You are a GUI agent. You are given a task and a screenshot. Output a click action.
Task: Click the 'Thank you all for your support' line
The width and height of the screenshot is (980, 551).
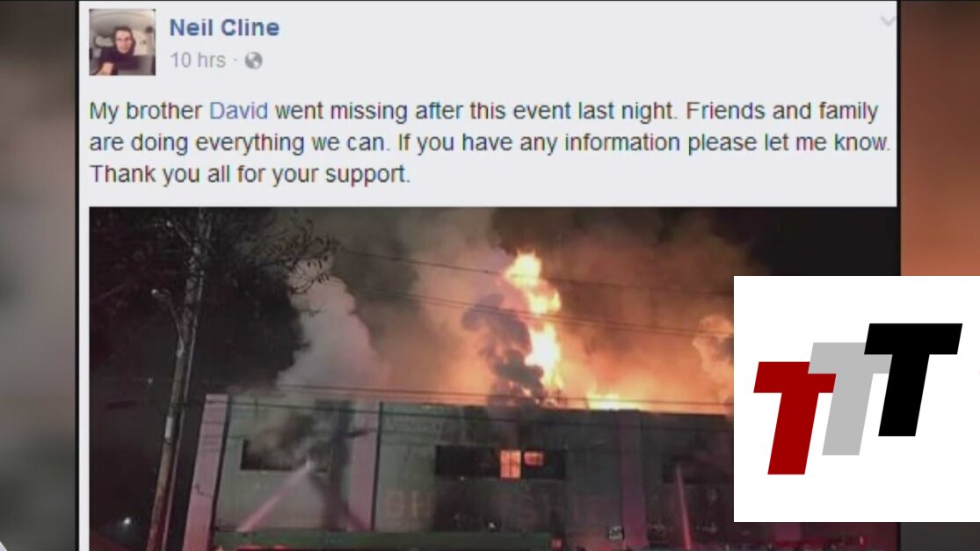[x=250, y=174]
